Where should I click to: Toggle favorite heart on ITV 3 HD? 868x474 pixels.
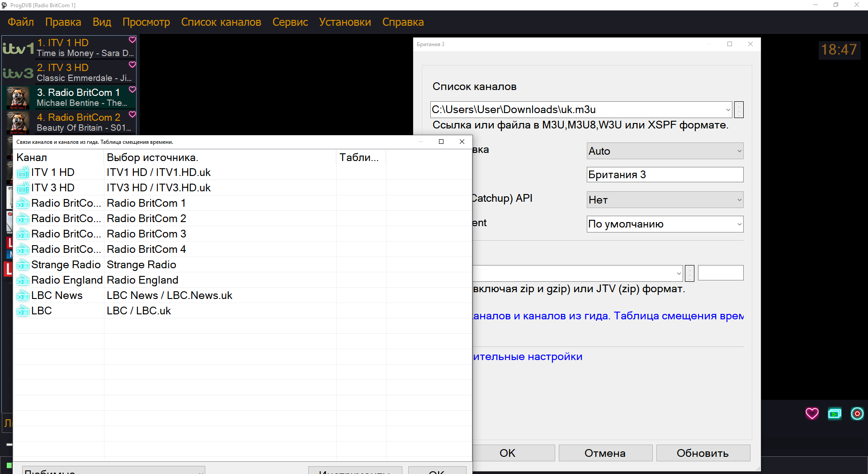132,65
